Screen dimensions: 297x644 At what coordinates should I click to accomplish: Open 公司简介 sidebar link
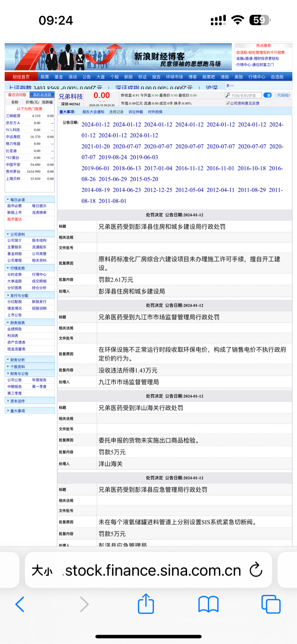15,240
